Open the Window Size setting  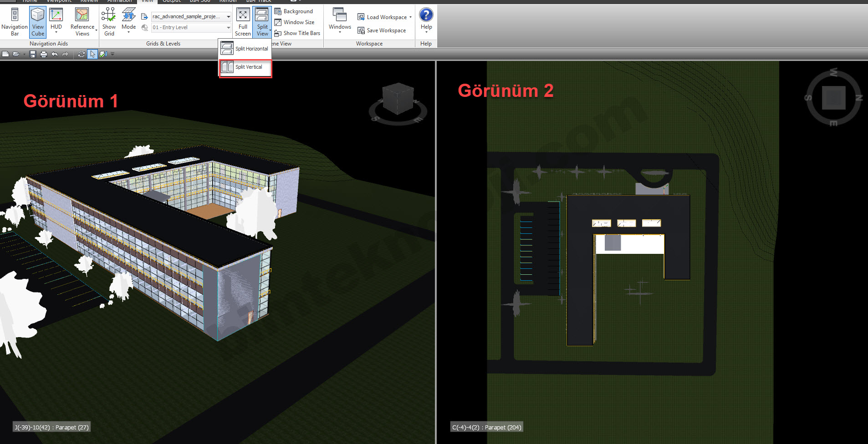point(295,22)
